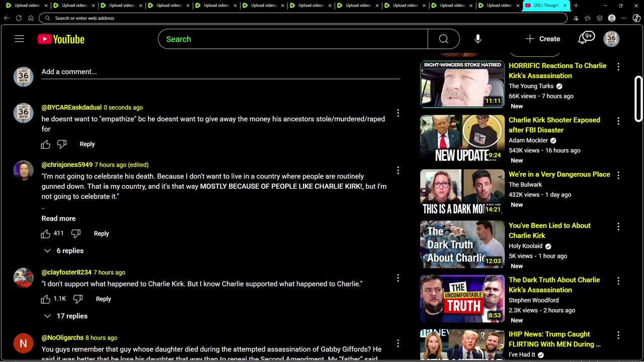Open options menu for @NoOligarchs comment
This screenshot has height=362, width=644.
(x=398, y=343)
